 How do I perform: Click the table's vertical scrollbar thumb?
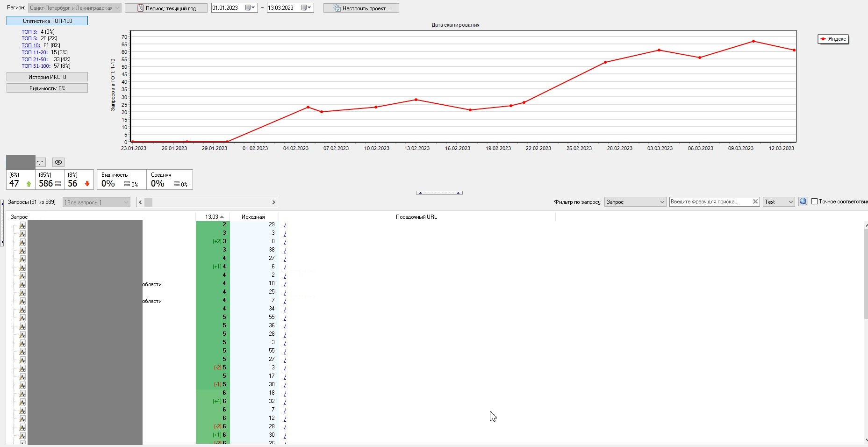point(866,274)
